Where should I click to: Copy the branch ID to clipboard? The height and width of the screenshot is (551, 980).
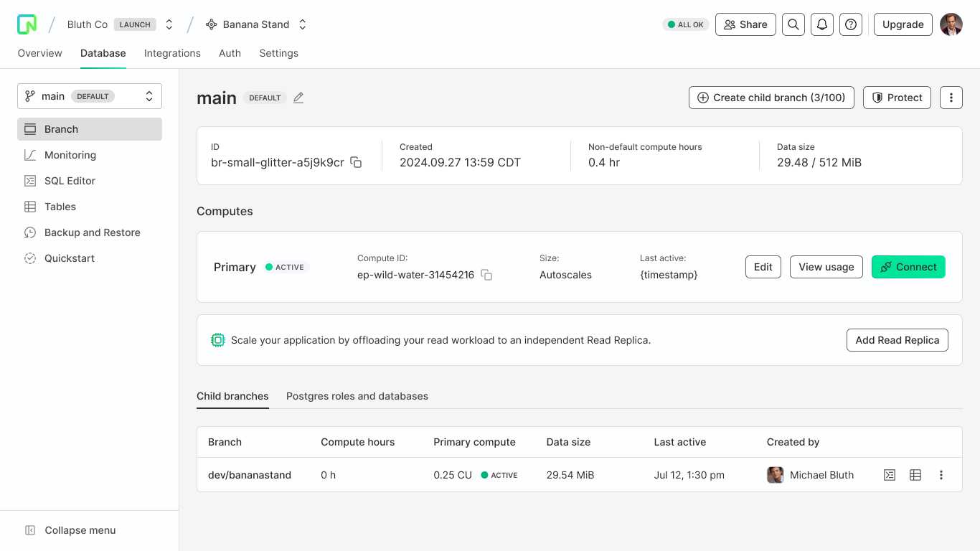[x=356, y=162]
